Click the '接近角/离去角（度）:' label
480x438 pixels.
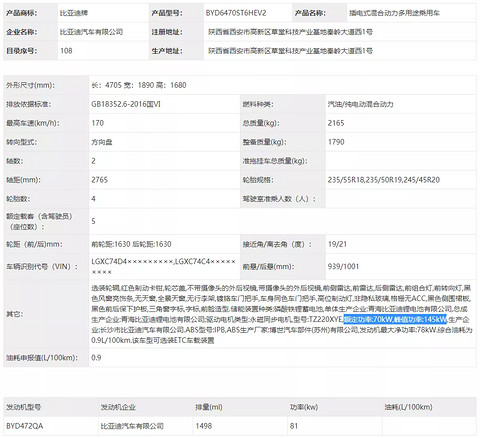point(277,244)
